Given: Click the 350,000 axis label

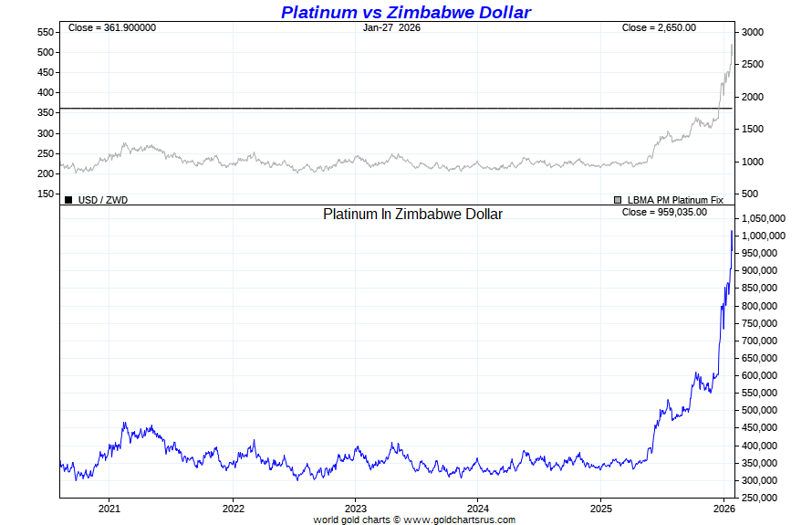Looking at the screenshot, I should pos(759,463).
